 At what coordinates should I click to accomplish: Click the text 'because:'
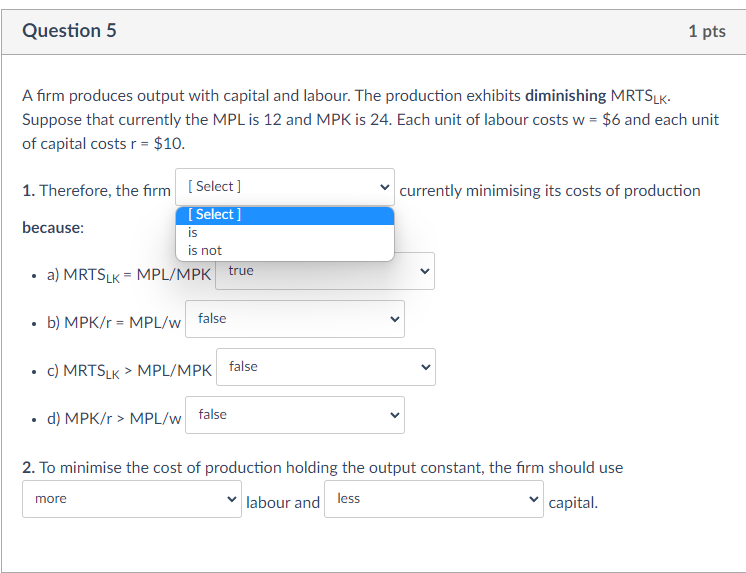pos(53,227)
